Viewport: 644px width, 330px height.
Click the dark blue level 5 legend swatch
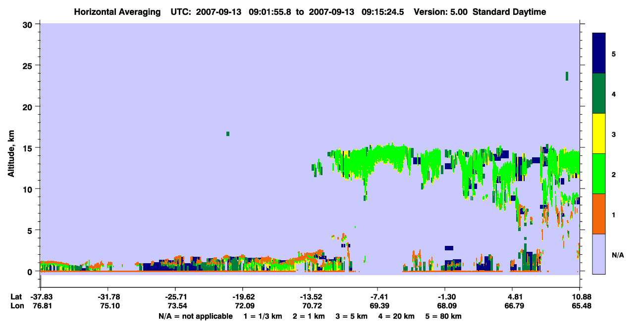click(599, 53)
